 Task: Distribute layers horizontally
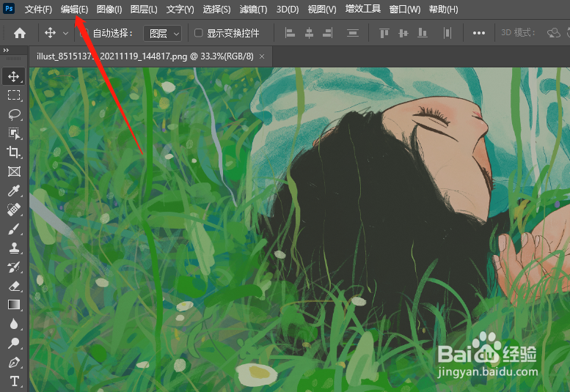click(x=447, y=33)
